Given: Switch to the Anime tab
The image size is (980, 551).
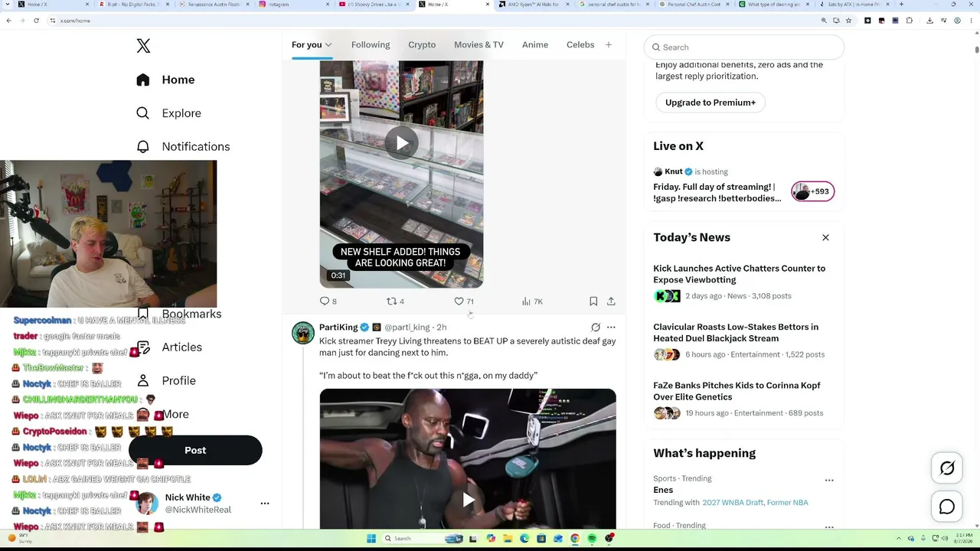Looking at the screenshot, I should click(535, 44).
